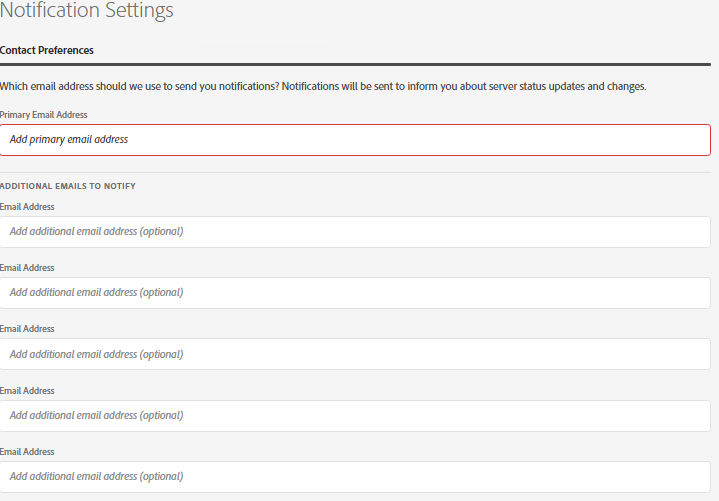
Task: Click the first 'Email Address' label
Action: (x=27, y=207)
